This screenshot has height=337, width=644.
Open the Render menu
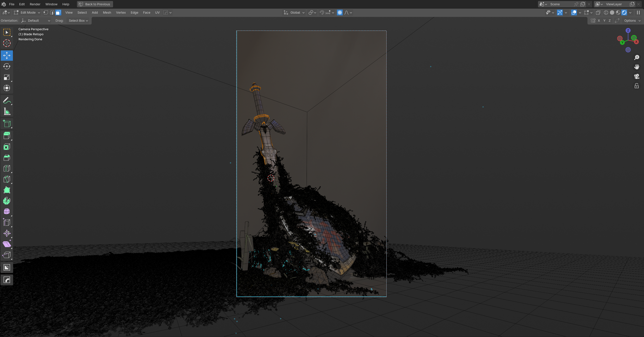point(35,4)
